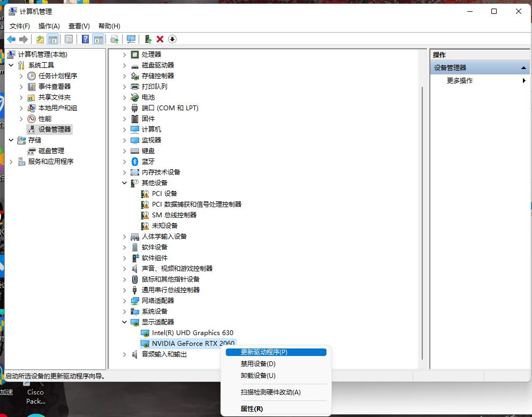Maximize the 计算机管理 window
Viewport: 532px width, 417px height.
pyautogui.click(x=494, y=11)
